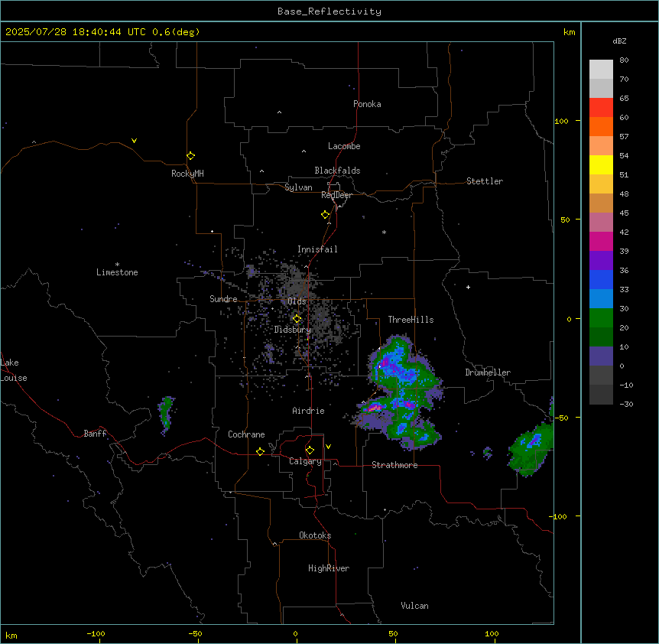
Task: Select the yellow diamond marker between Olds and Didsbury
Action: (297, 319)
